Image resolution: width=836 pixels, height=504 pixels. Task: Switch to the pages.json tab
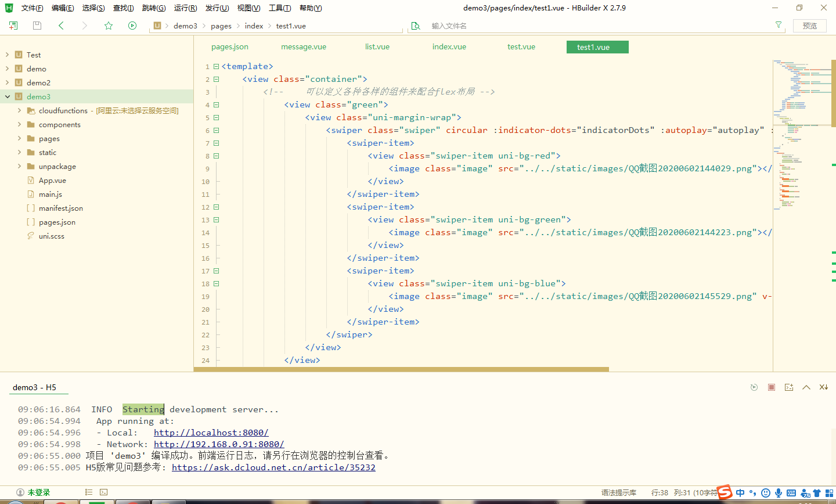point(229,46)
